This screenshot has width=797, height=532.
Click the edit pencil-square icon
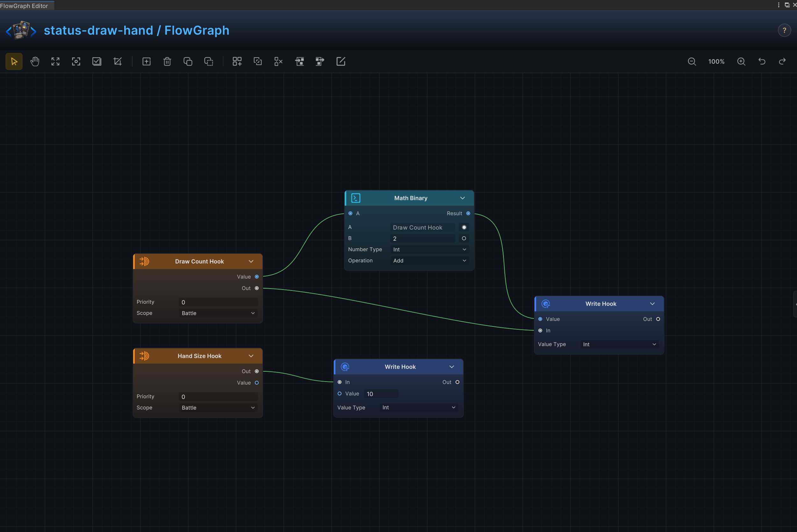(341, 61)
